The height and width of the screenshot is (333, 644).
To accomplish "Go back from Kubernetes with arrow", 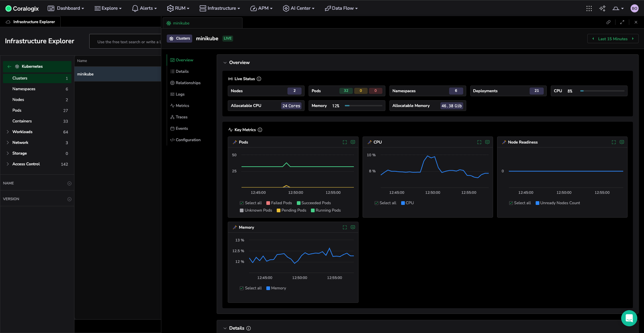I will [9, 66].
